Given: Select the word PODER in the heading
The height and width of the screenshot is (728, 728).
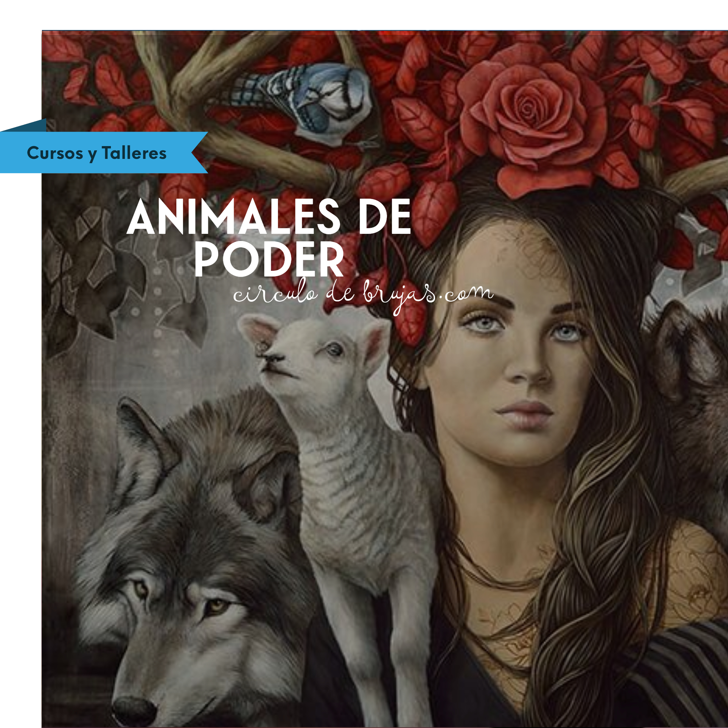Looking at the screenshot, I should pyautogui.click(x=269, y=259).
